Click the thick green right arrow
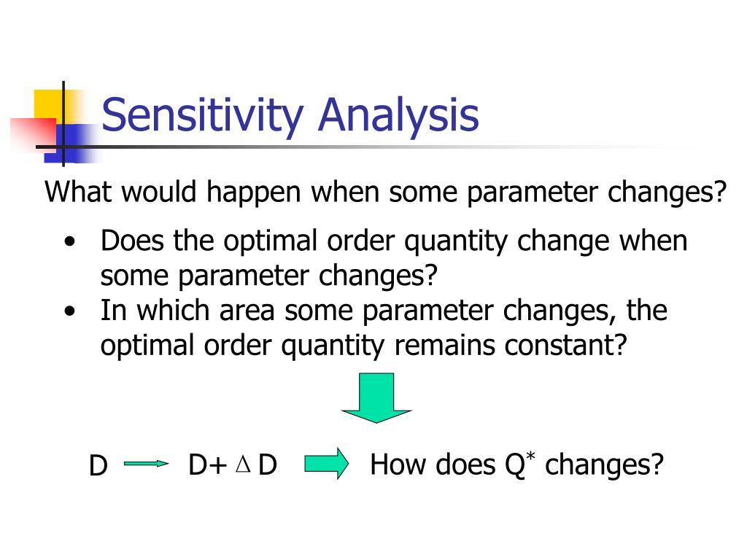Screen dimensions: 747x560 tap(326, 463)
